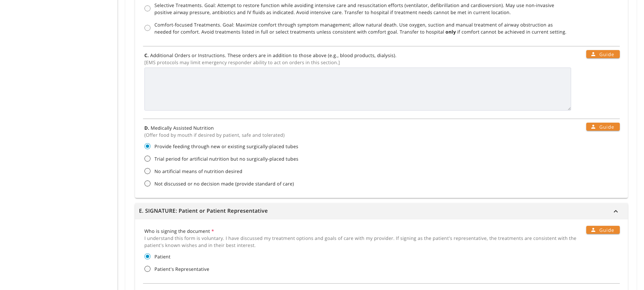The height and width of the screenshot is (290, 644).
Task: Open Guide for Additional Orders section
Action: tap(603, 54)
